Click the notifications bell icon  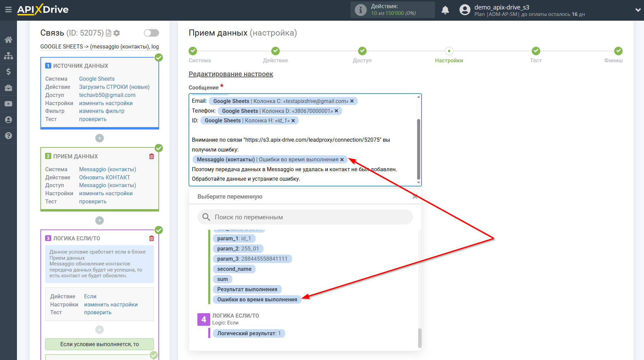tap(445, 10)
